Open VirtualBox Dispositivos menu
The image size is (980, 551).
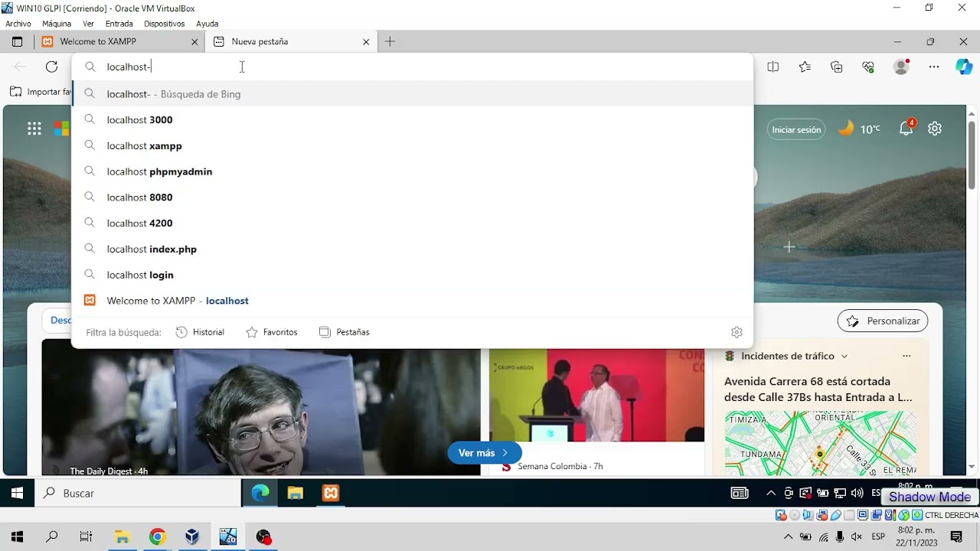click(x=165, y=24)
